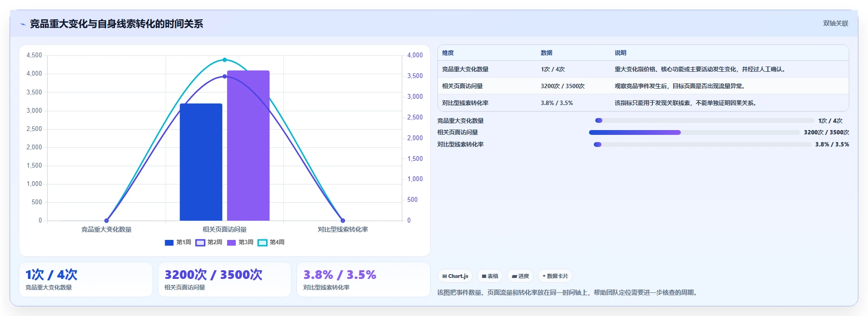Click the 竞品重大变化数量 progress bar
The width and height of the screenshot is (868, 316).
pos(704,120)
